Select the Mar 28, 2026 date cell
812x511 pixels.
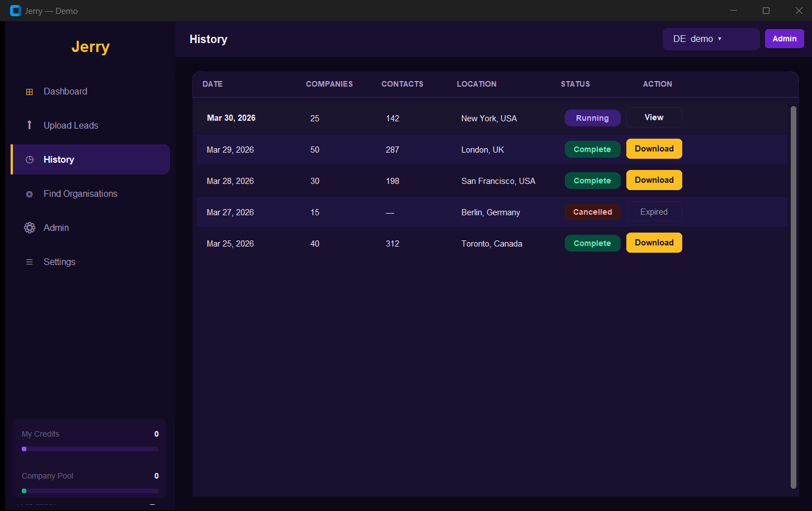(230, 181)
